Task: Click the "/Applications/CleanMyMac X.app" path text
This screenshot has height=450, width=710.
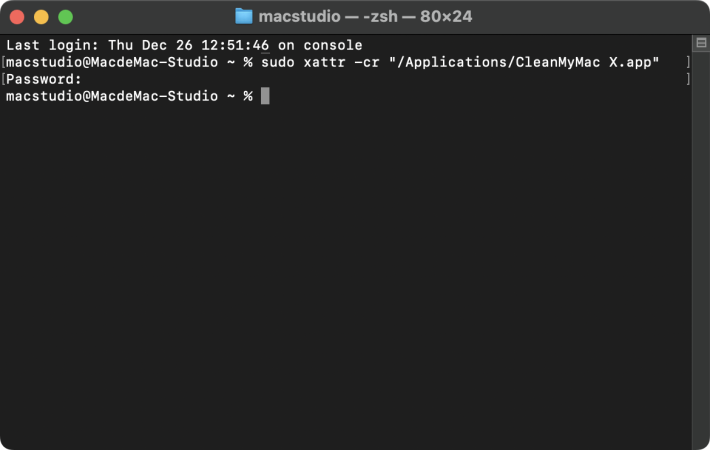Action: click(524, 62)
